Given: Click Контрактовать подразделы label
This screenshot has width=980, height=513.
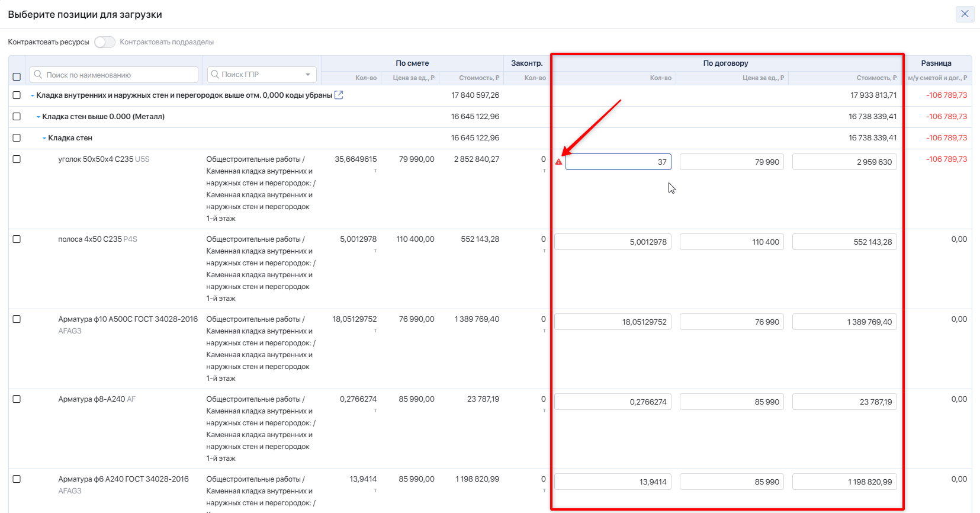Looking at the screenshot, I should tap(166, 42).
